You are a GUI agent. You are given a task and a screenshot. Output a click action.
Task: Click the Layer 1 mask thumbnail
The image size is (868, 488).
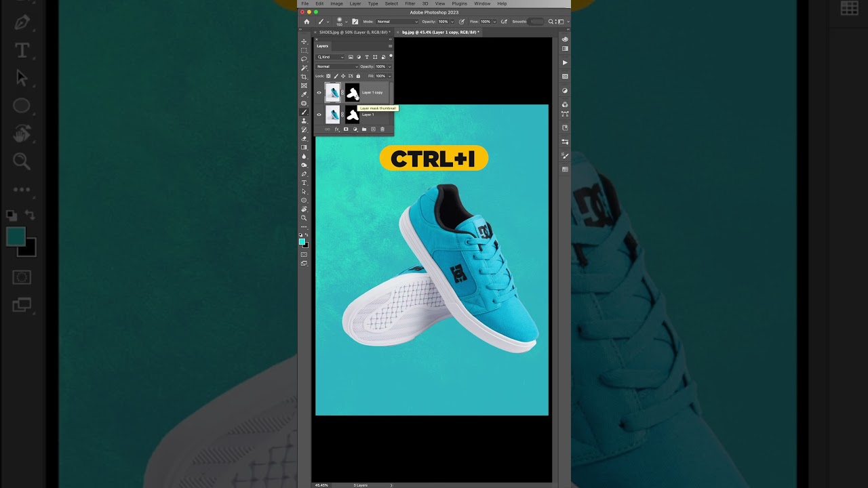352,115
